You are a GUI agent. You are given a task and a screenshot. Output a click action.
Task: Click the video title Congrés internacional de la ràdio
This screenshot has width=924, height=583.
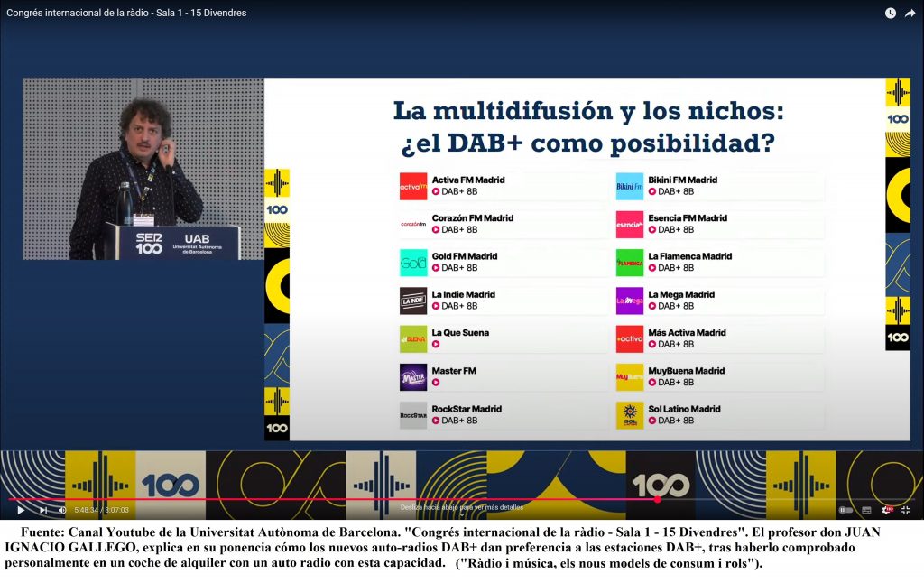126,13
